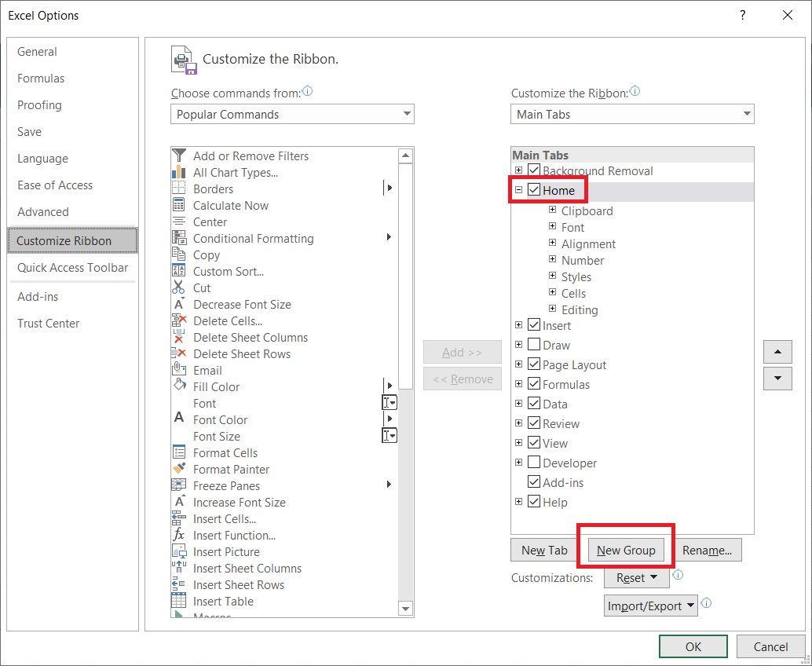
Task: Click the Insert Function fx icon
Action: [x=179, y=535]
